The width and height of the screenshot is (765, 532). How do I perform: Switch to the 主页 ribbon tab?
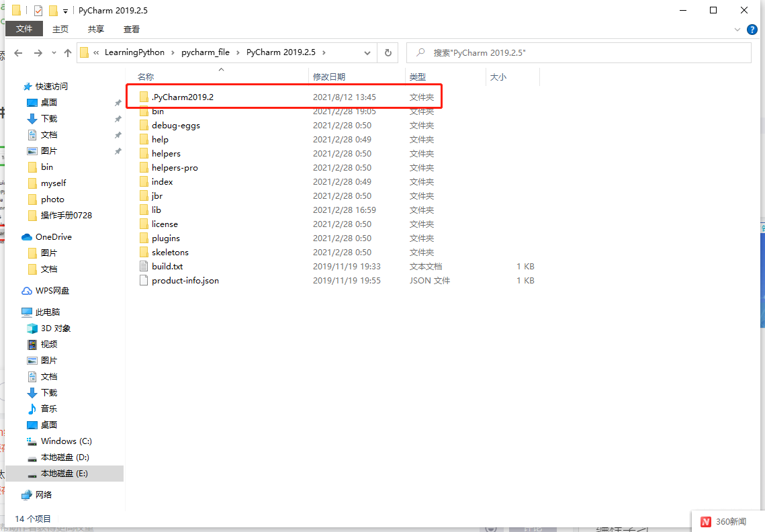pos(60,30)
